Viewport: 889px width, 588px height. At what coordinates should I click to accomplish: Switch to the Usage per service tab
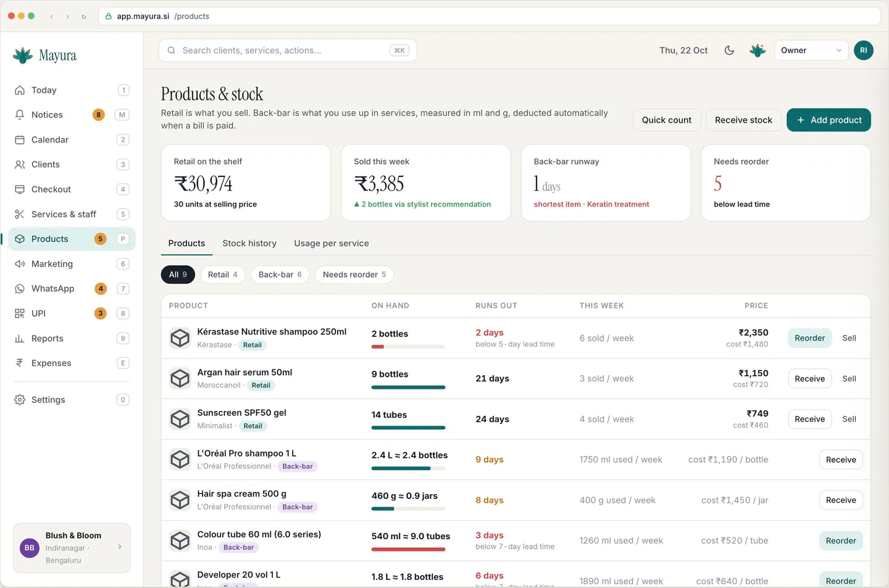(x=332, y=244)
